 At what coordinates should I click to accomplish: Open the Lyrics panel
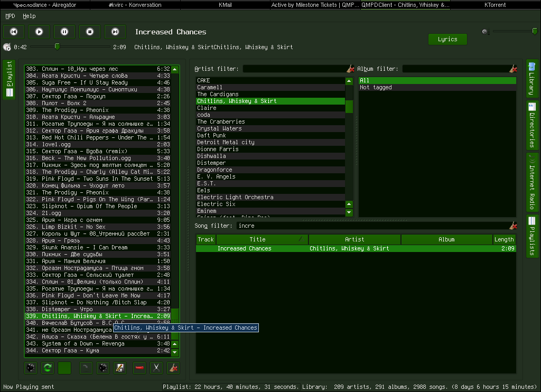(447, 39)
